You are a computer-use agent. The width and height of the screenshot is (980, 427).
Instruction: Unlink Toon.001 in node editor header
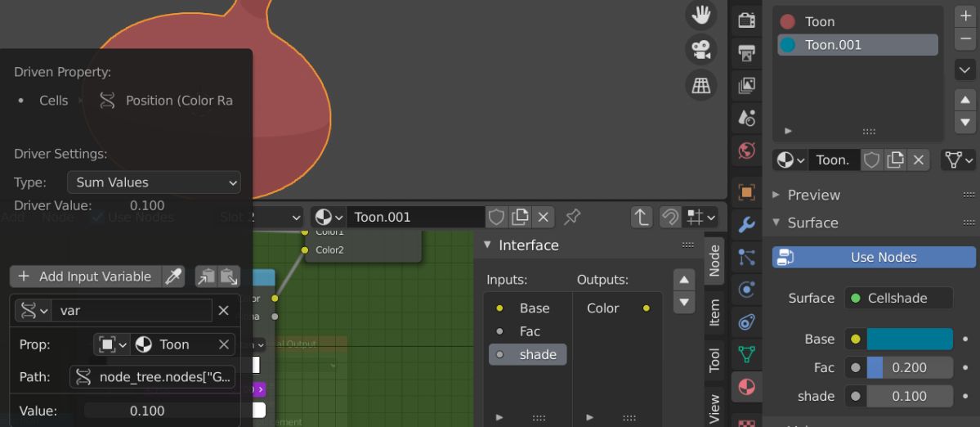(543, 217)
